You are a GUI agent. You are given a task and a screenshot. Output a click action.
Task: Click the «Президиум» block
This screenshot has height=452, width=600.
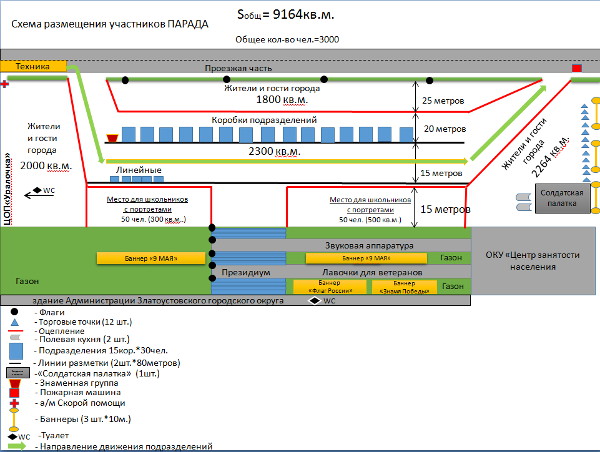[x=247, y=271]
